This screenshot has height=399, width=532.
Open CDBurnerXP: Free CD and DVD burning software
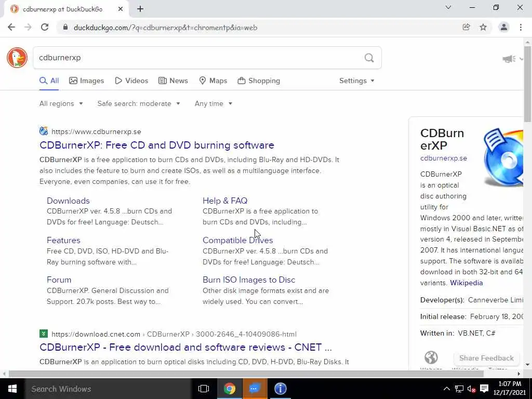point(157,145)
